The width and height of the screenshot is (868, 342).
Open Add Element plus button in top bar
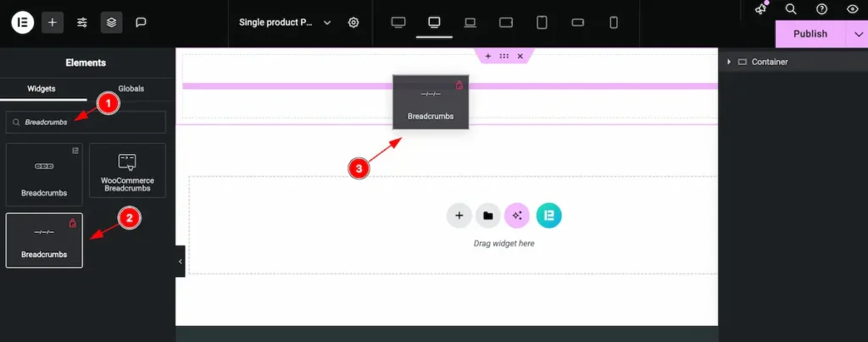pyautogui.click(x=53, y=23)
